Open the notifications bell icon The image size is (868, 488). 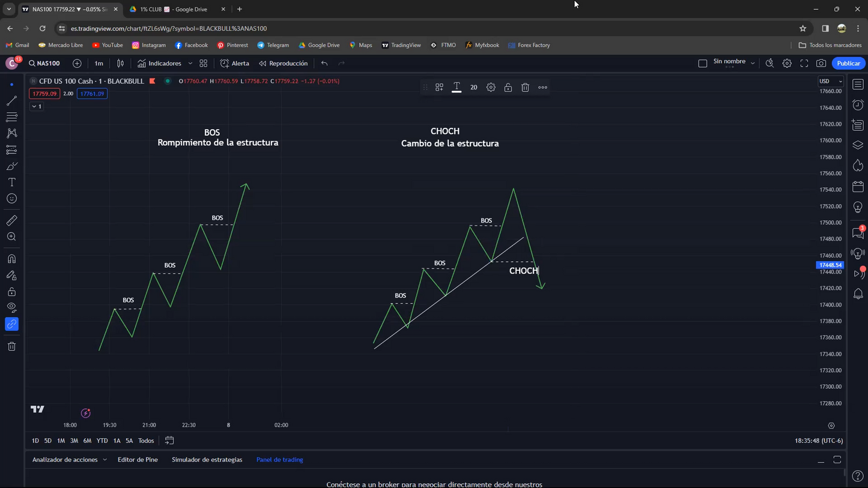(858, 294)
